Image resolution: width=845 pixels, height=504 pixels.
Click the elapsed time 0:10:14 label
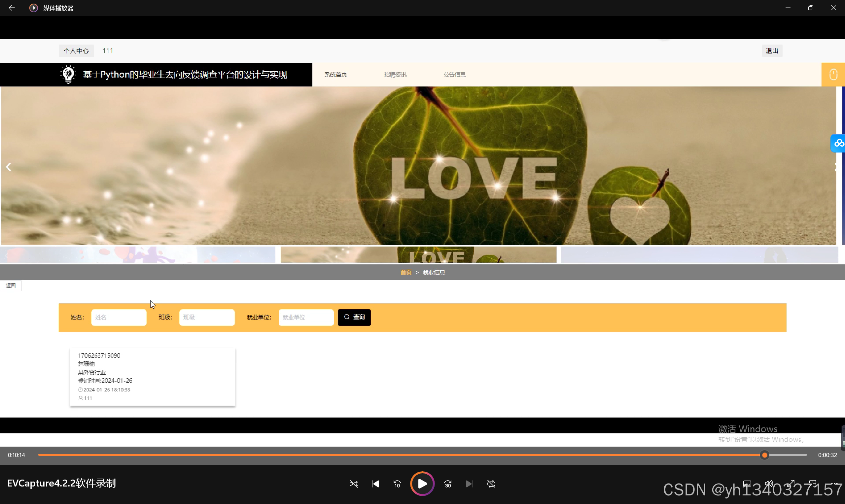coord(16,455)
